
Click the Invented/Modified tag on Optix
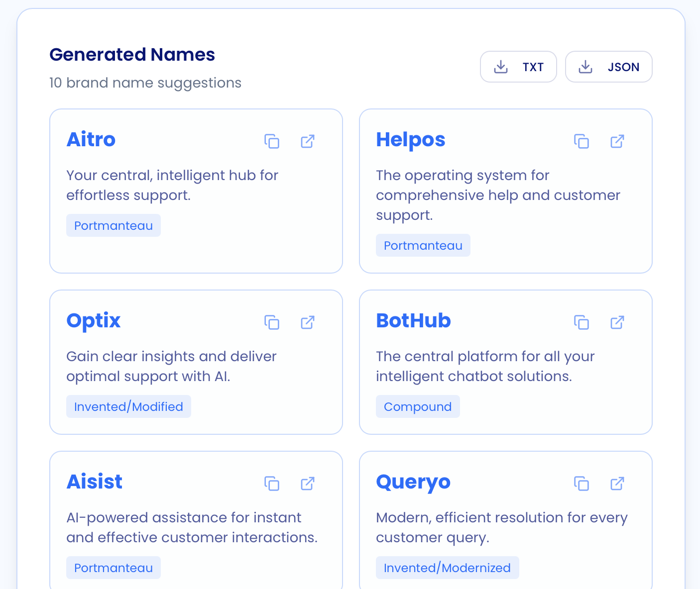point(128,406)
